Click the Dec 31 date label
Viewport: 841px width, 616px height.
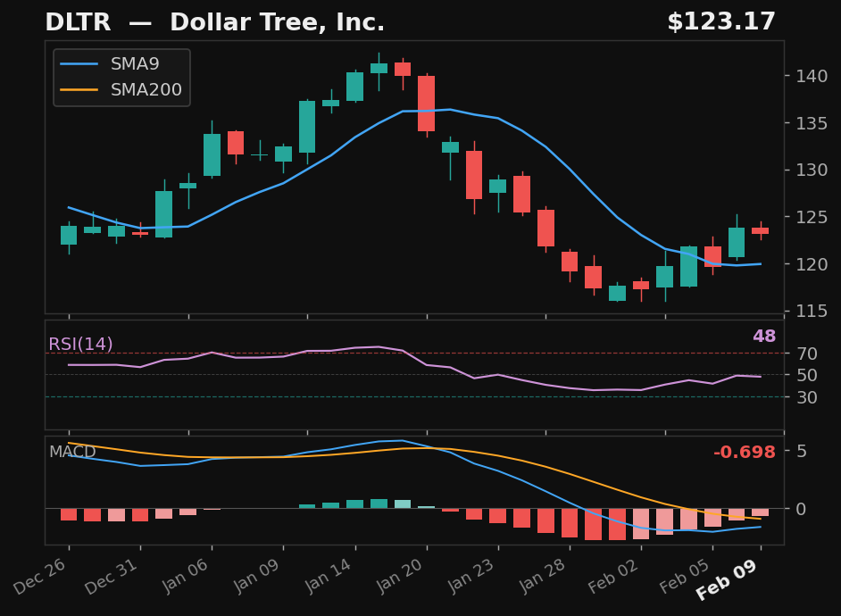tap(112, 576)
